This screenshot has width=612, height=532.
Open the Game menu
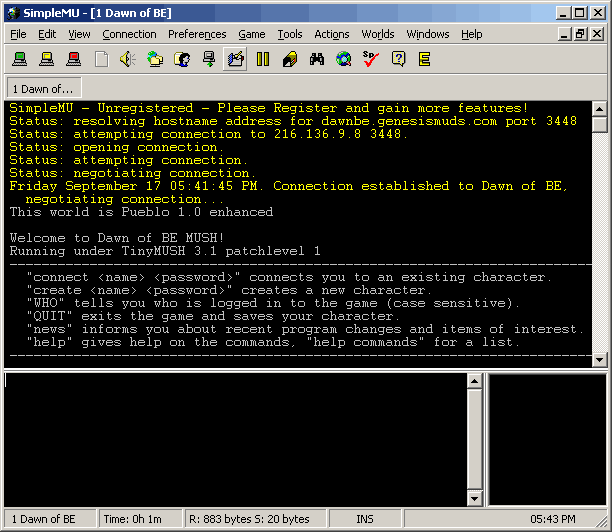click(x=252, y=34)
